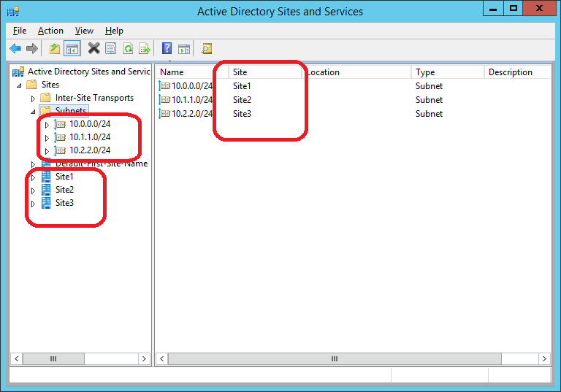Image resolution: width=561 pixels, height=392 pixels.
Task: Open the Help menu
Action: 114,31
